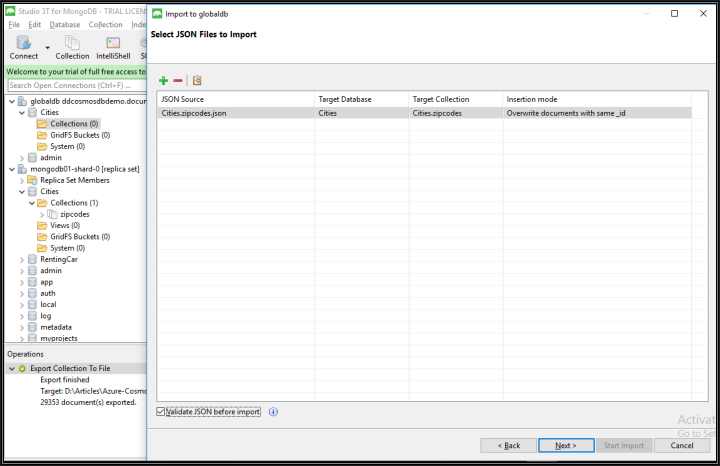Open the File menu
This screenshot has height=466, width=720.
point(14,25)
